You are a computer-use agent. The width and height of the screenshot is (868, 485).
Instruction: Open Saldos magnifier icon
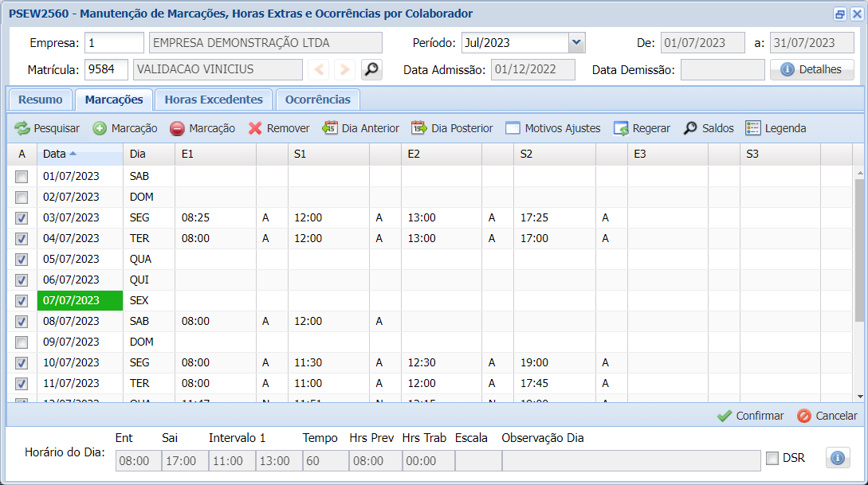[x=690, y=128]
